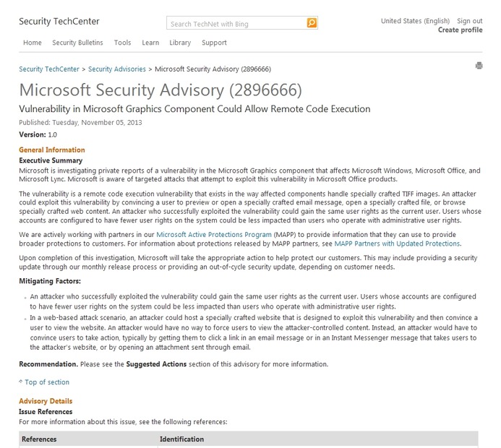Viewport: 501px width, 448px height.
Task: Open the Tools menu item
Action: pos(123,43)
